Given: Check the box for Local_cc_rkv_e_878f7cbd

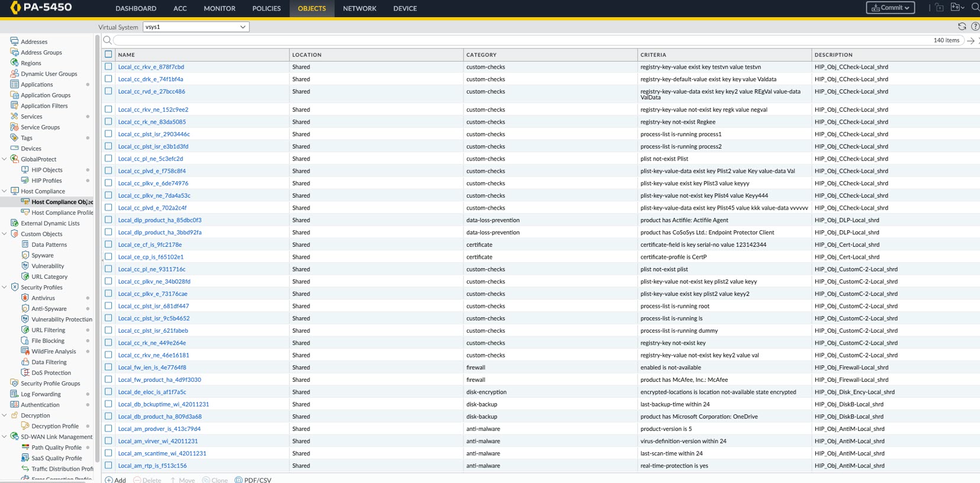Looking at the screenshot, I should [108, 67].
